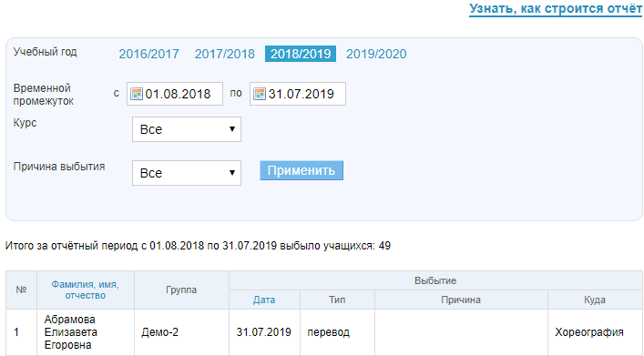The height and width of the screenshot is (356, 644).
Task: Select the 2016/2017 academic year tab
Action: 148,54
